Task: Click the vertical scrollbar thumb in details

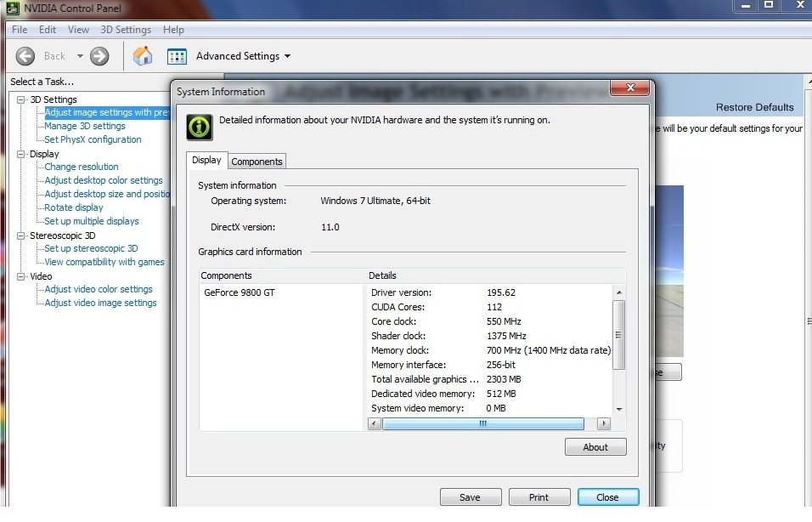Action: click(619, 335)
